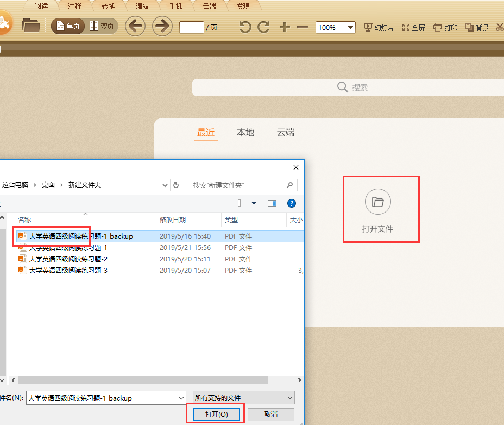Click the search magnifier in the dialog
The image size is (504, 425).
(x=289, y=185)
